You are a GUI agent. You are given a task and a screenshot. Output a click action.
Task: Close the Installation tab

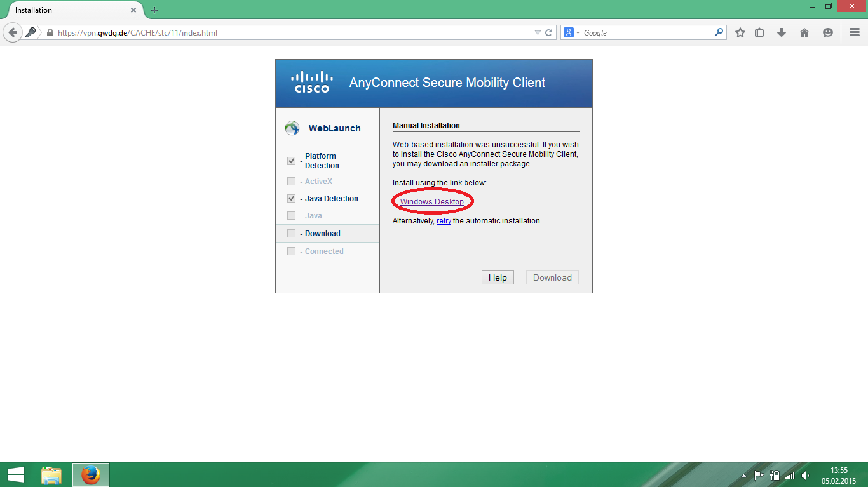pos(133,10)
